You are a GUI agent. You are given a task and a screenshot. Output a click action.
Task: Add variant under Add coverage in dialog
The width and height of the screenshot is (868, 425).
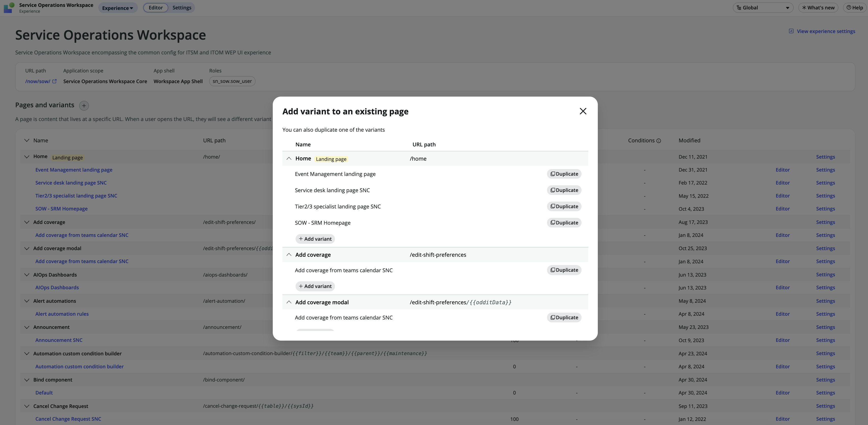[x=315, y=286]
